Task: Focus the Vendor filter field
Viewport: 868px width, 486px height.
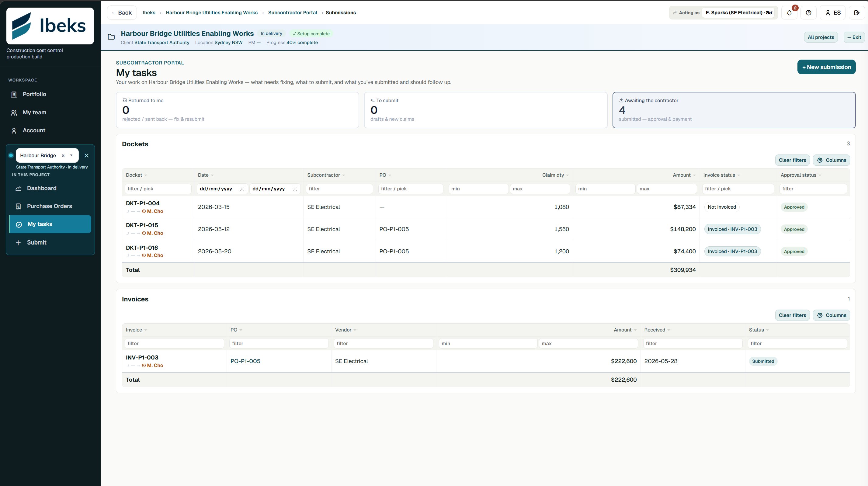Action: pyautogui.click(x=384, y=343)
